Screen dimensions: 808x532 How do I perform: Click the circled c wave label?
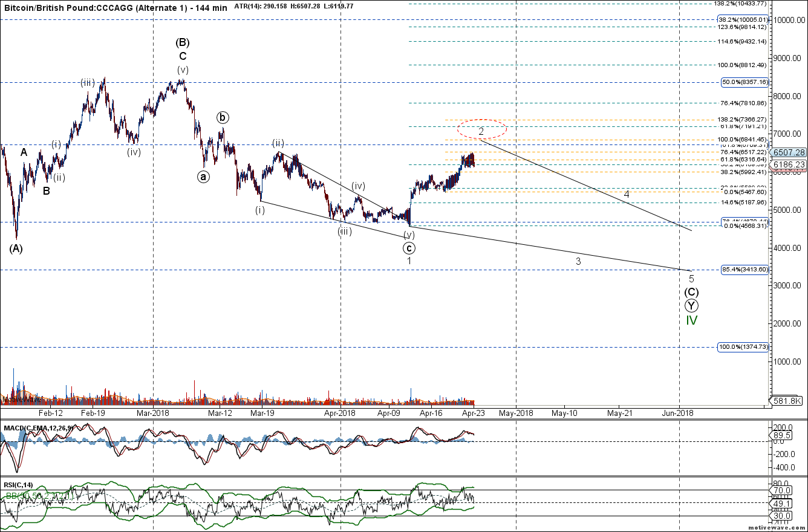409,248
